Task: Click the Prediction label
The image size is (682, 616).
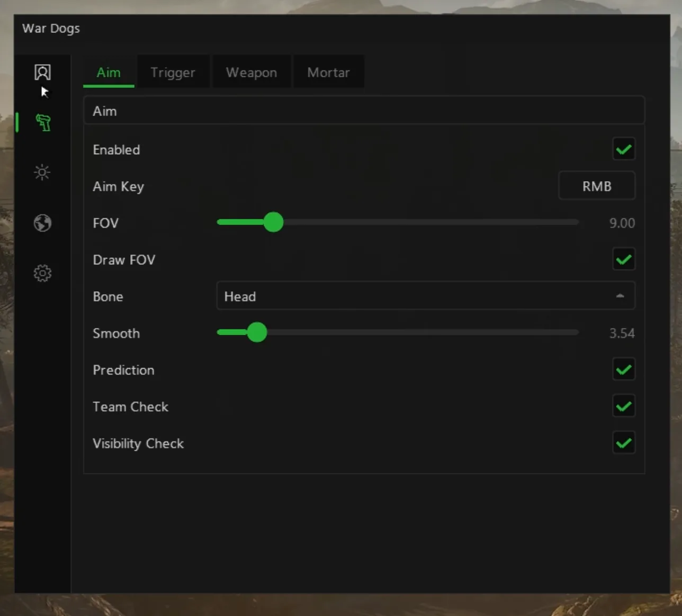Action: pos(123,370)
